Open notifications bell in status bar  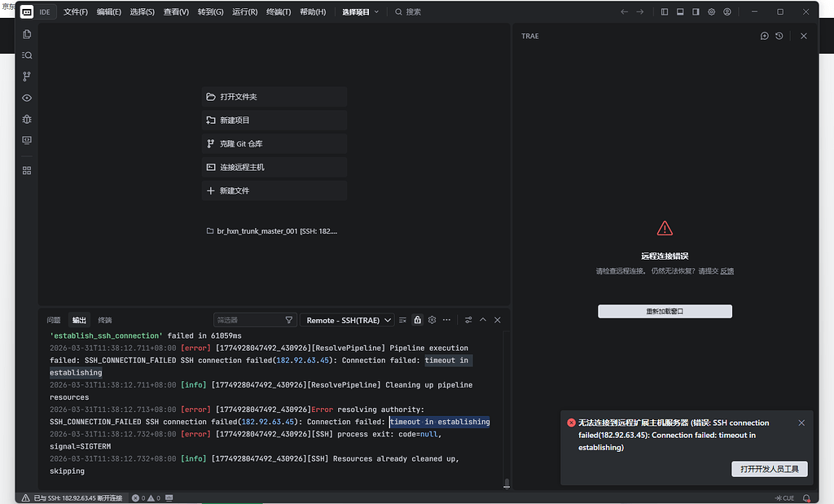click(806, 498)
